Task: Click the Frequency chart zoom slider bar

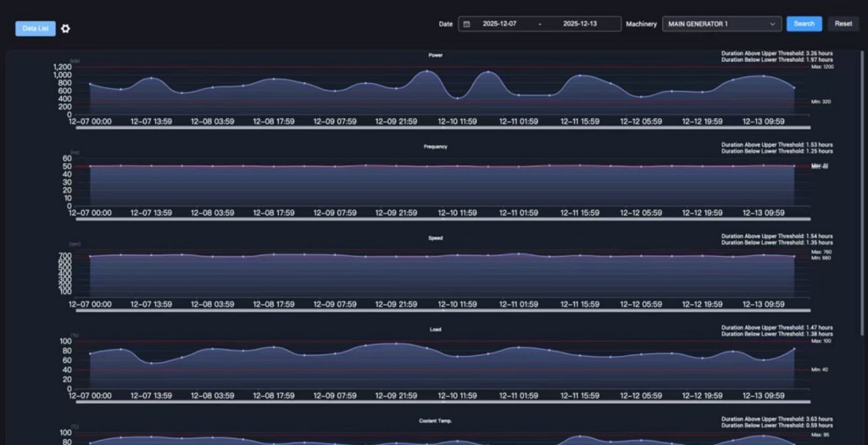Action: (x=436, y=220)
